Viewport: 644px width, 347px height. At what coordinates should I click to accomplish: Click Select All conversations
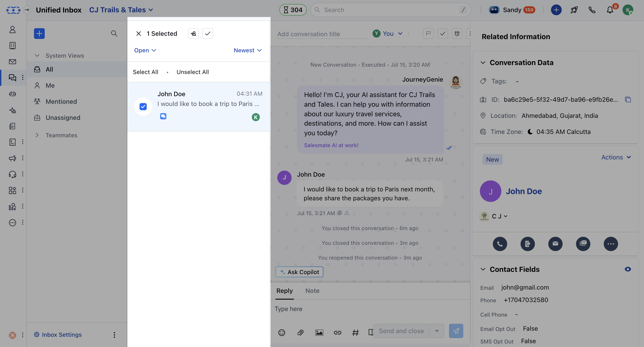145,72
